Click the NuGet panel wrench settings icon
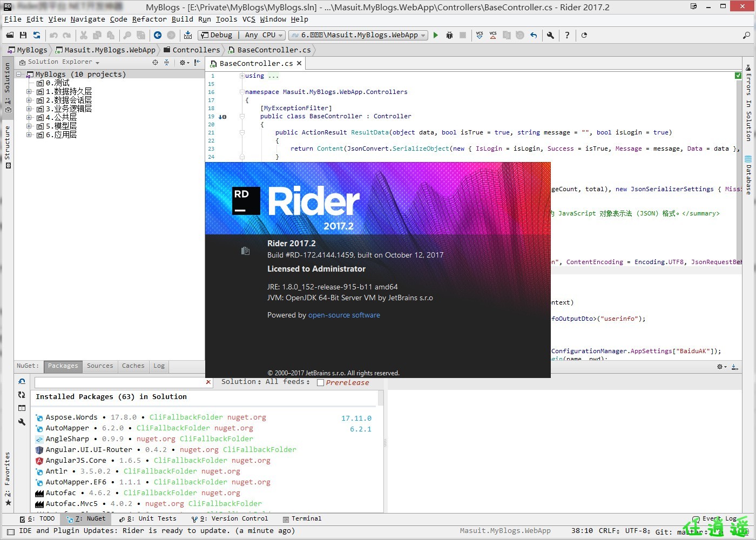The image size is (756, 540). pos(22,422)
